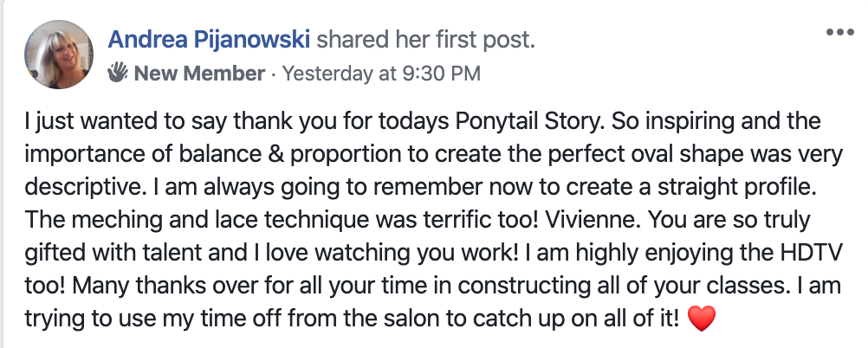Open Andrea Pijanowski's profile picture
The image size is (868, 348).
59,55
